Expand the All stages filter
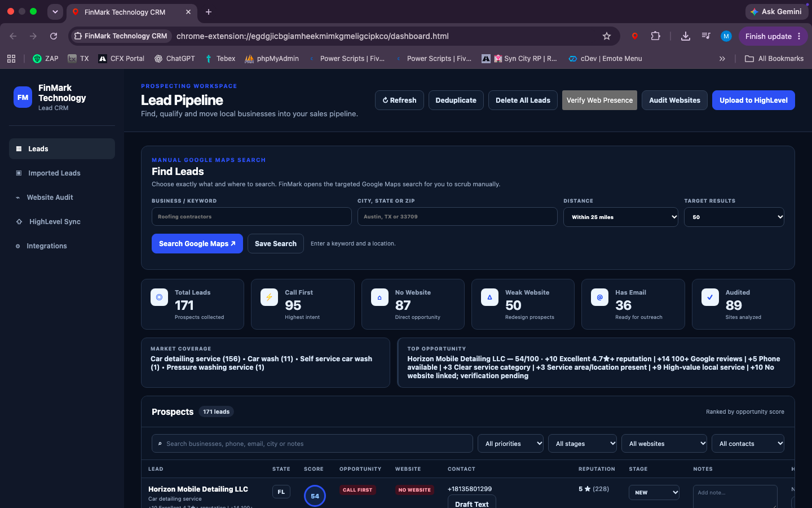Screen dimensions: 812x508 point(582,444)
